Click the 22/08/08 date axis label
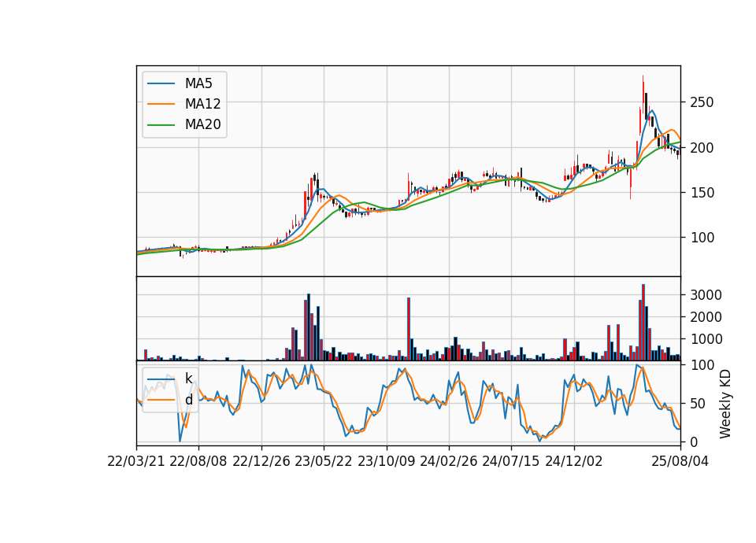The height and width of the screenshot is (543, 756). [x=198, y=461]
